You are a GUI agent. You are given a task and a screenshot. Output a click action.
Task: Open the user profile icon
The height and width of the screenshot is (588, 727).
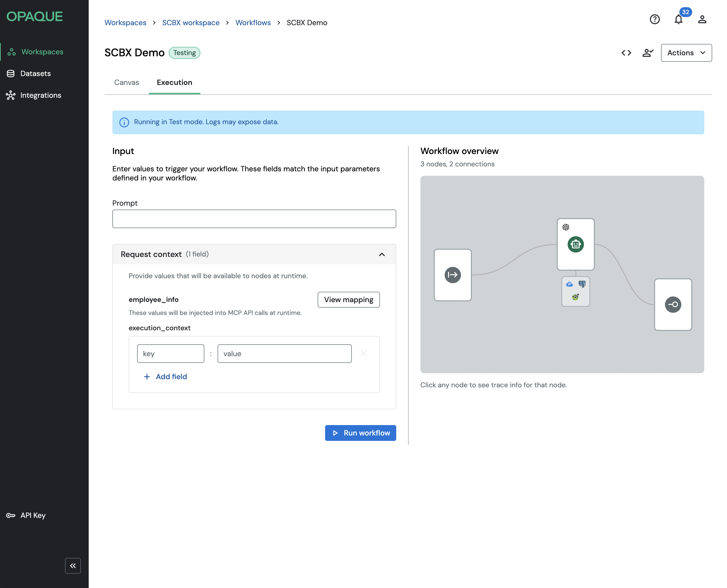pyautogui.click(x=702, y=19)
